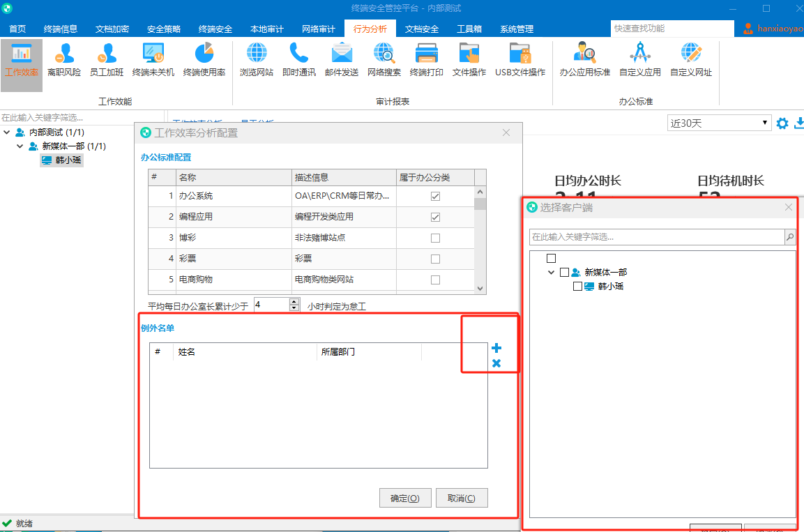This screenshot has width=804, height=532.
Task: Select 韩小瑶 in the left tree
Action: (61, 160)
